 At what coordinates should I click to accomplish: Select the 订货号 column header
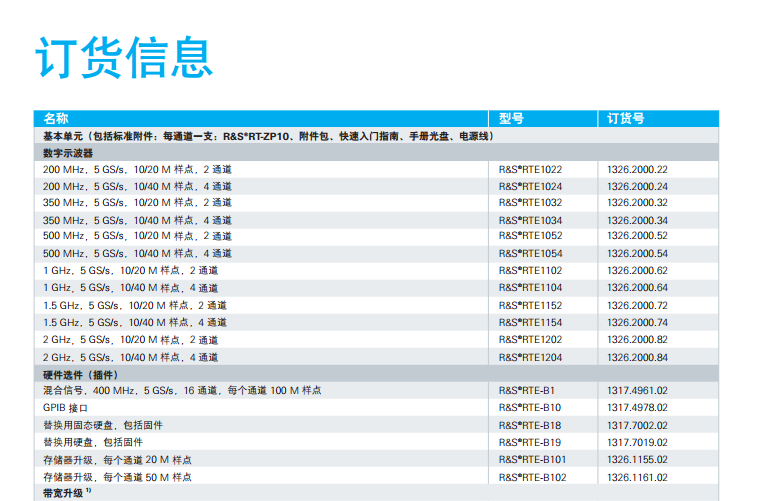pos(626,118)
